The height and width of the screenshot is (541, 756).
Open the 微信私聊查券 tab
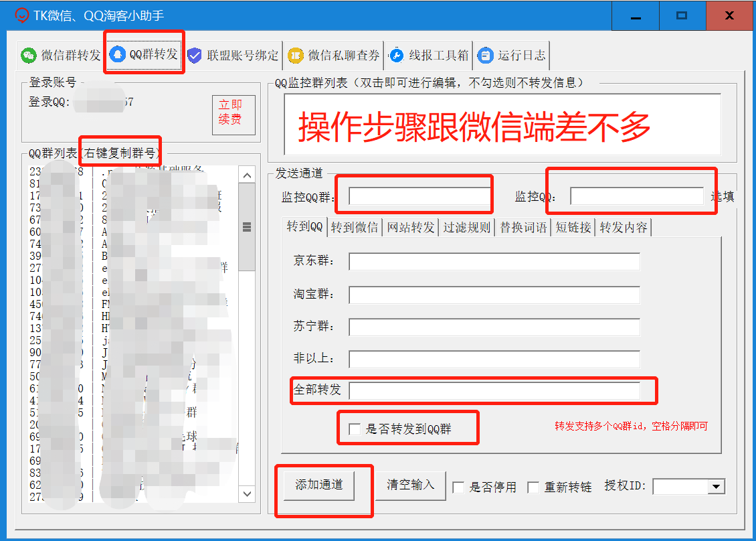tap(334, 56)
